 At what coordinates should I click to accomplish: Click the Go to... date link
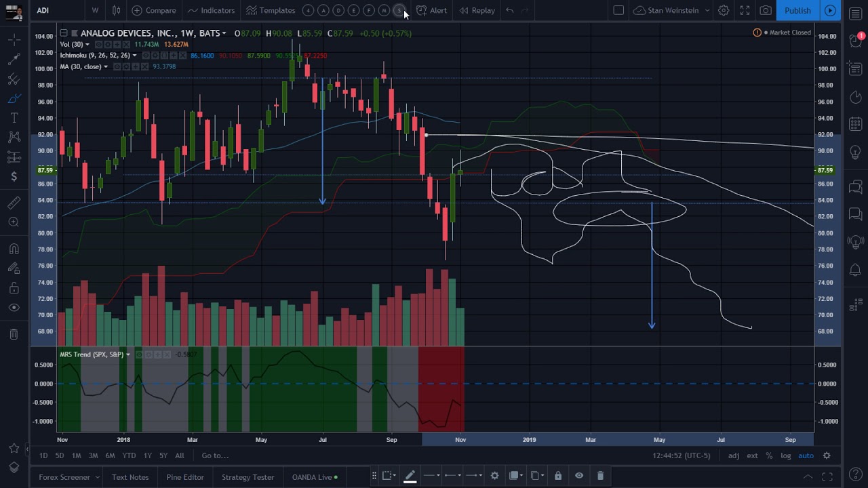[215, 455]
